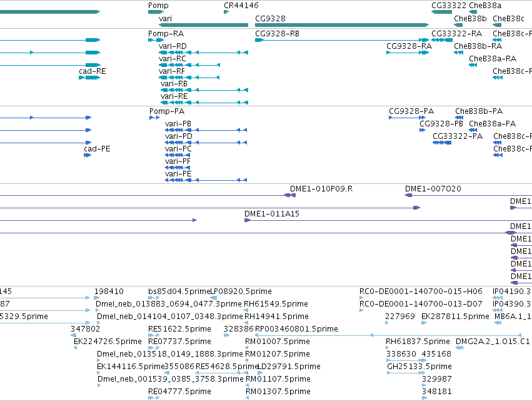The height and width of the screenshot is (401, 532).
Task: Click the 329987 EST label
Action: [x=436, y=379]
